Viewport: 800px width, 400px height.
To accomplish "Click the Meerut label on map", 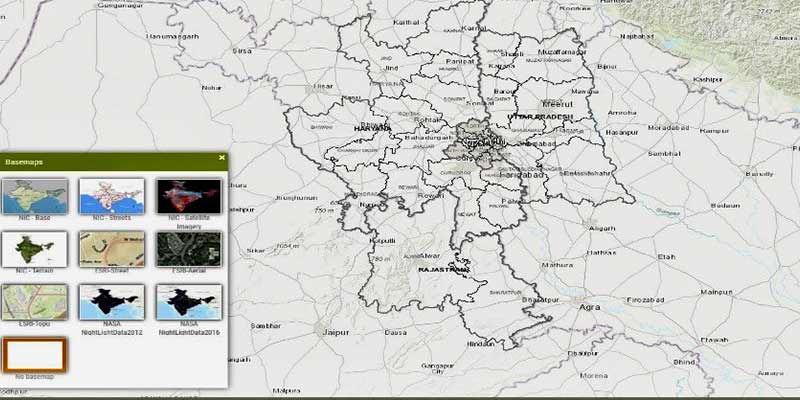I will tap(554, 103).
